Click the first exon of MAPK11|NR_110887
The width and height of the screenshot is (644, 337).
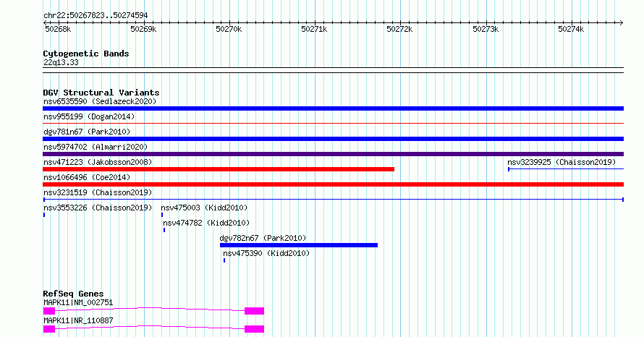click(49, 329)
